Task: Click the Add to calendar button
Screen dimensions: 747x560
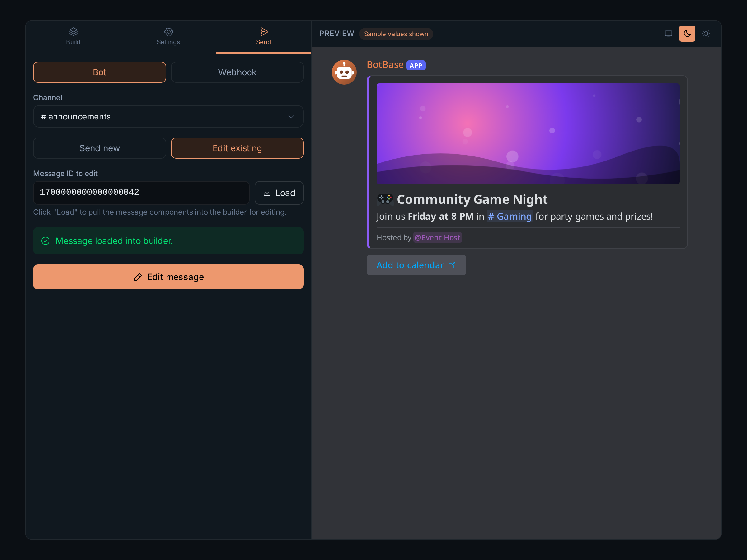Action: pyautogui.click(x=416, y=265)
